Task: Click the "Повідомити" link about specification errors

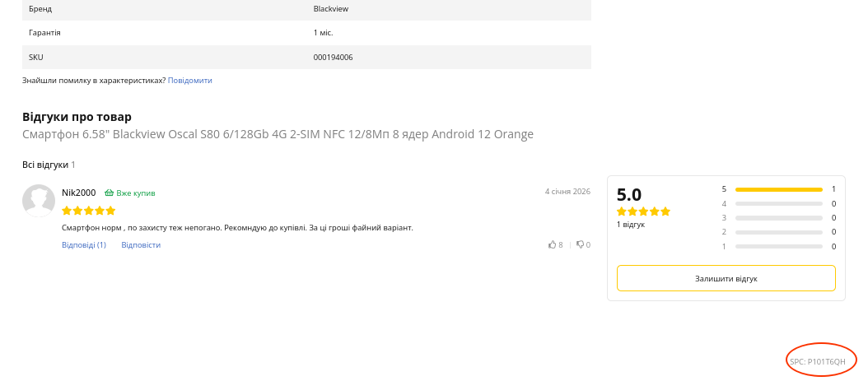Action: [190, 81]
